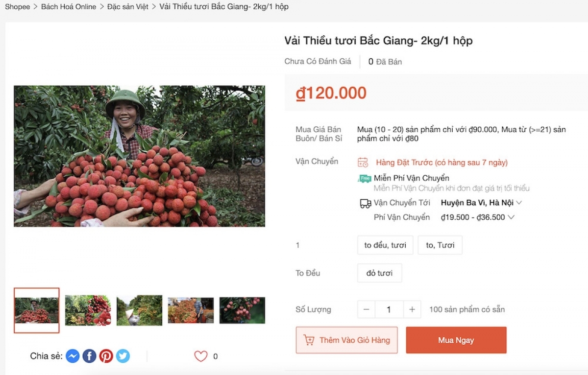Click "Thêm Vào Giỏ Hàng" button
The height and width of the screenshot is (375, 588).
[347, 340]
